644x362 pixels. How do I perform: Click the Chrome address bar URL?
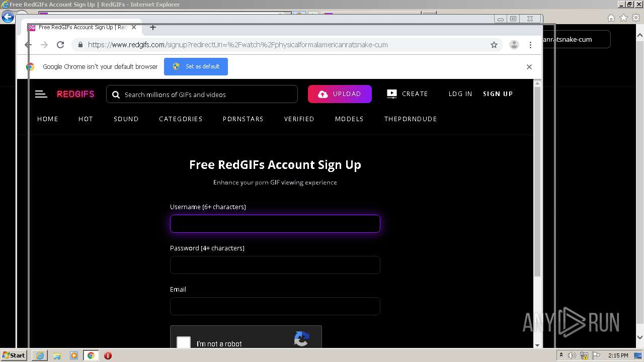237,45
